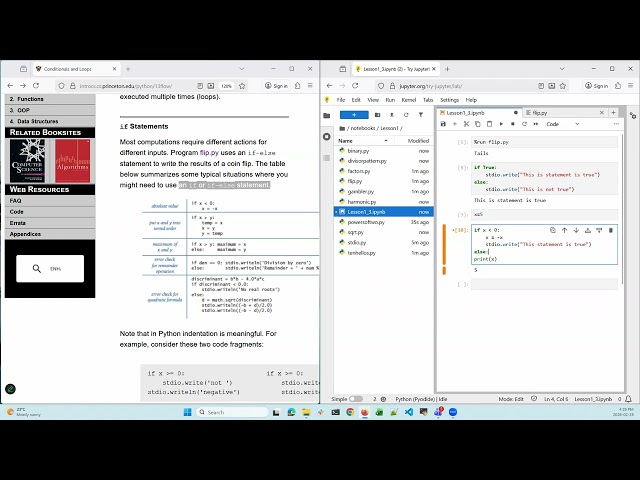Open Visual Studio Code from the taskbar
The height and width of the screenshot is (480, 640).
tap(409, 412)
